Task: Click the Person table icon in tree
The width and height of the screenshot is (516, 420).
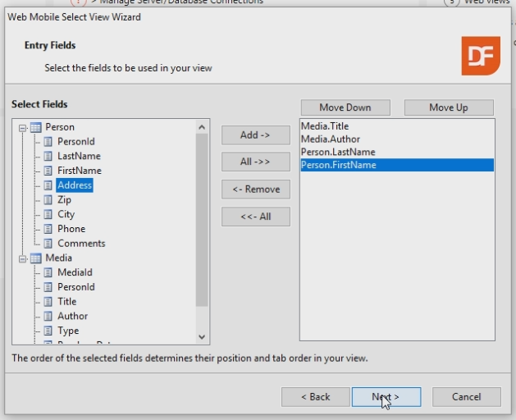Action: [35, 127]
